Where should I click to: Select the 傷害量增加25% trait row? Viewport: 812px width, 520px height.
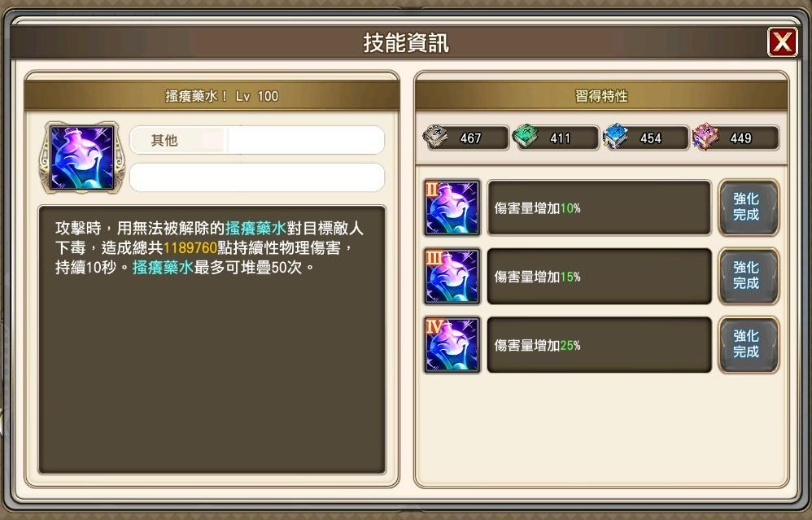click(x=599, y=345)
